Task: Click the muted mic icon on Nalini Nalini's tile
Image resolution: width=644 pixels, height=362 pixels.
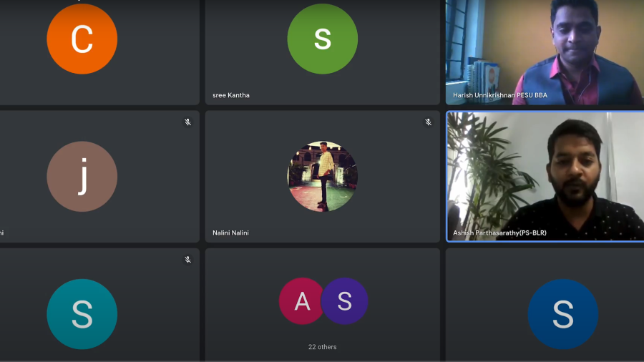Action: (x=428, y=122)
